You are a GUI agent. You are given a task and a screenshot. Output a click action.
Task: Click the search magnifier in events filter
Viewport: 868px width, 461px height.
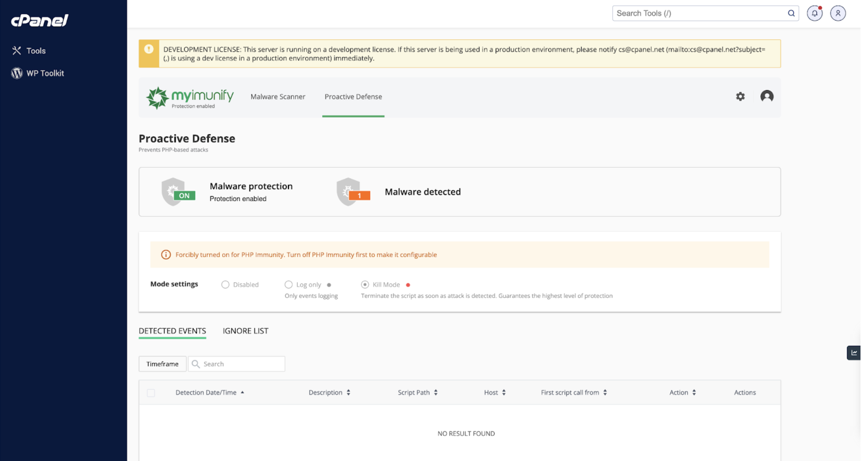(x=196, y=364)
